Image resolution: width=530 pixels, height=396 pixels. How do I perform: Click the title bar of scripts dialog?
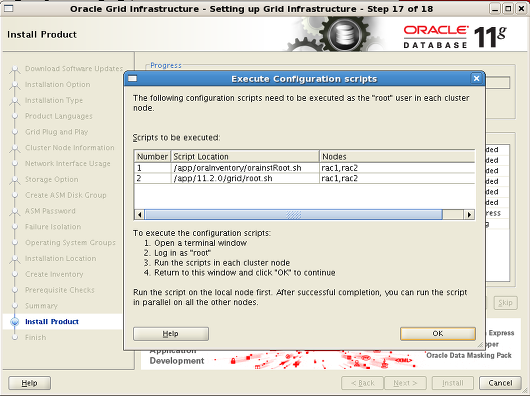point(304,79)
